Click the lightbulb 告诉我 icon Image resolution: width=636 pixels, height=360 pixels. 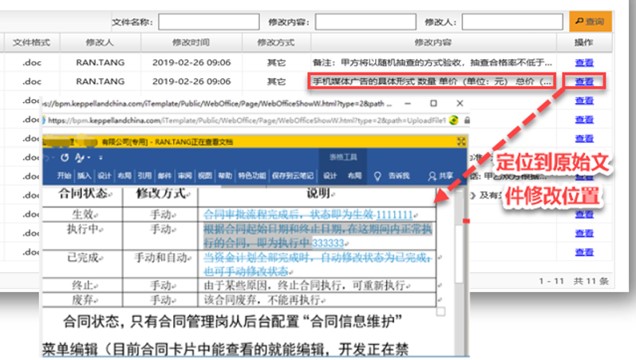pos(377,176)
